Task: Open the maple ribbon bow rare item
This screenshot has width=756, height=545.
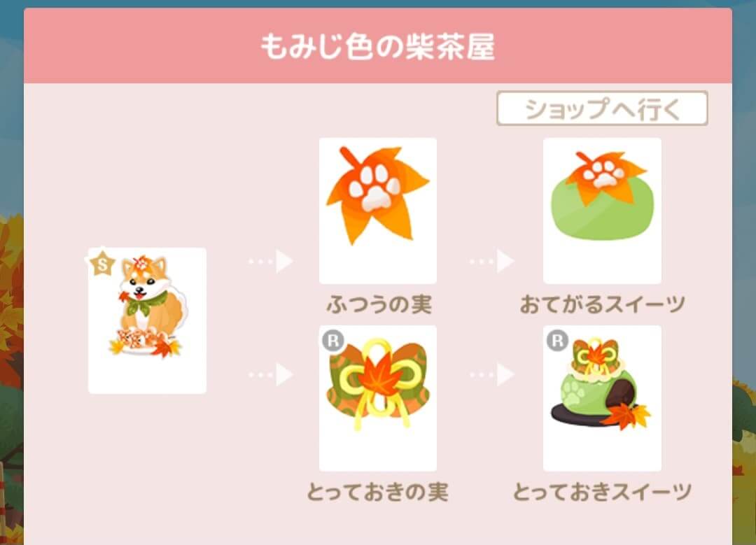Action: (x=378, y=398)
